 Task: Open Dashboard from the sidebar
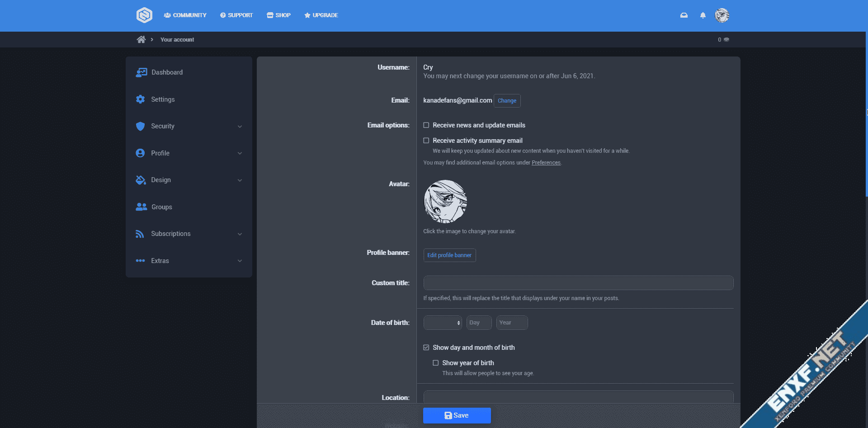pos(167,72)
